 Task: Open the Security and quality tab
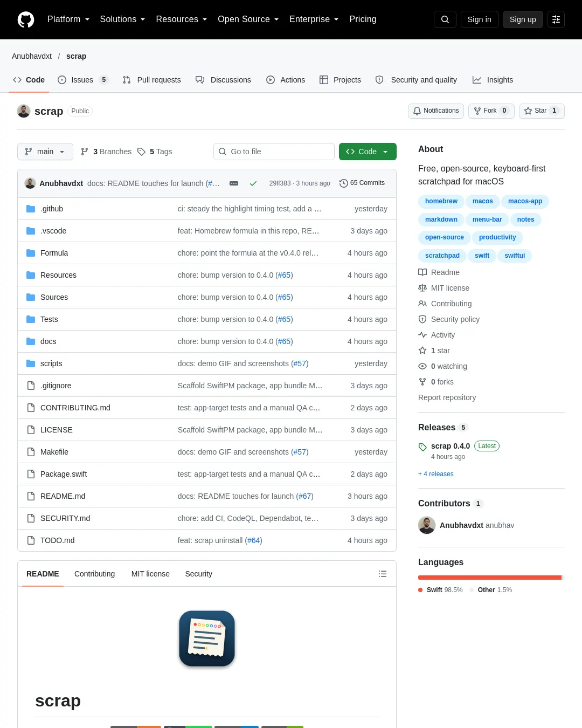(x=416, y=80)
